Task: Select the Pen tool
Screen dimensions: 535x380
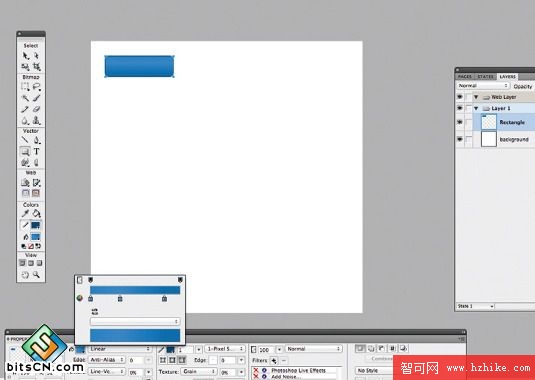Action: pyautogui.click(x=36, y=140)
